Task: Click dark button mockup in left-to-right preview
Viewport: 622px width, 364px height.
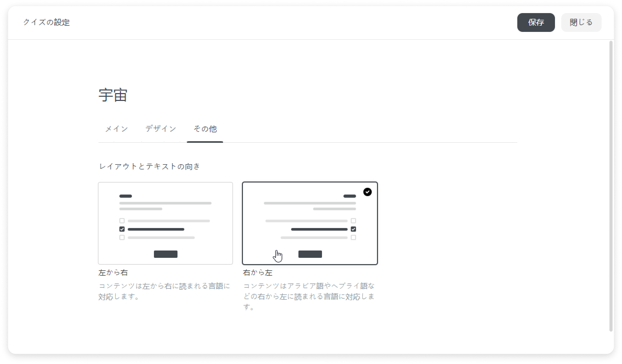Action: [x=165, y=254]
